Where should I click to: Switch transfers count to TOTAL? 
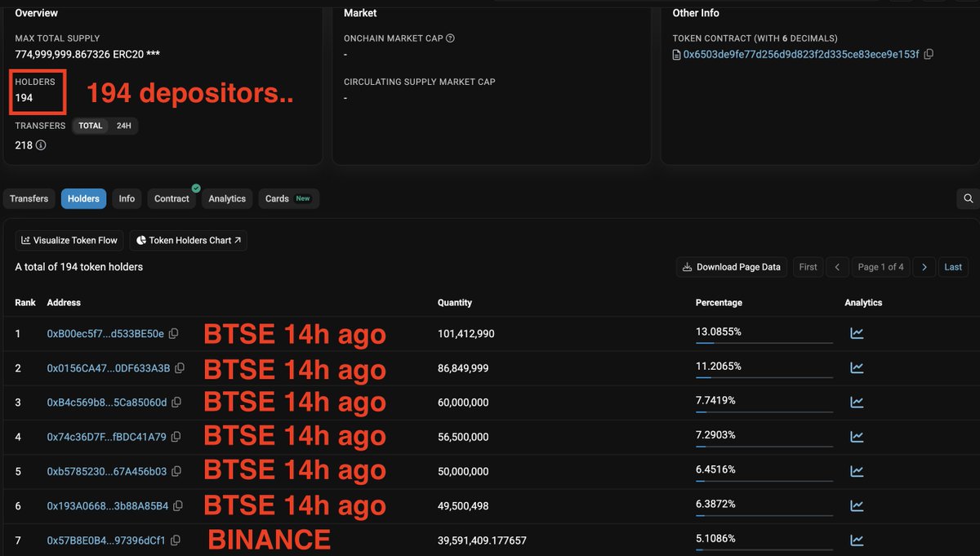[91, 126]
